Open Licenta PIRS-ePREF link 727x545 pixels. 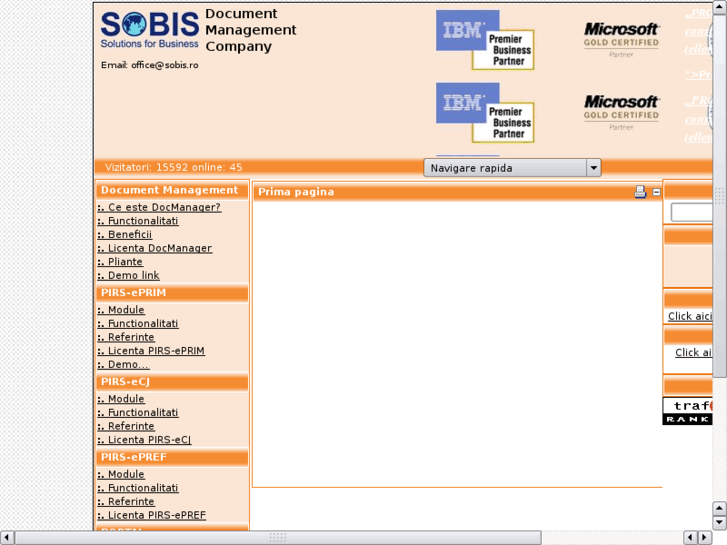click(152, 515)
